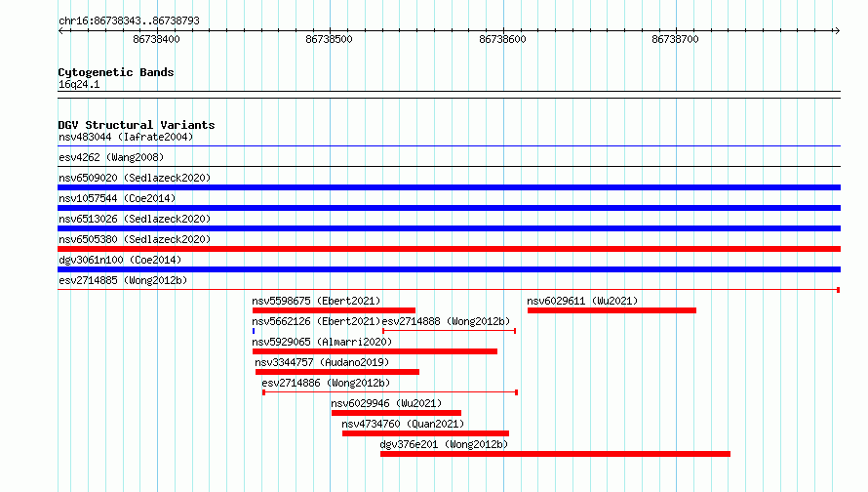Viewport: 868px width, 492px height.
Task: Click the right arrow on the ruler
Action: [837, 31]
